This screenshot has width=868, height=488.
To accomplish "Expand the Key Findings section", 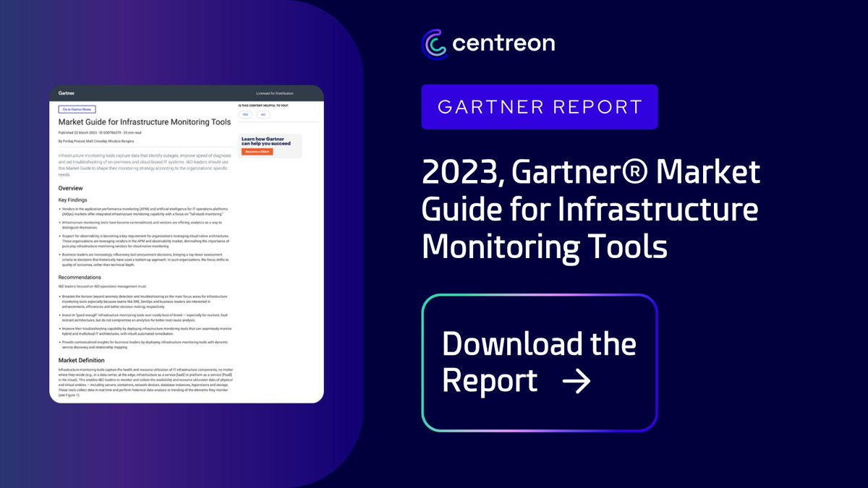I will (x=72, y=200).
